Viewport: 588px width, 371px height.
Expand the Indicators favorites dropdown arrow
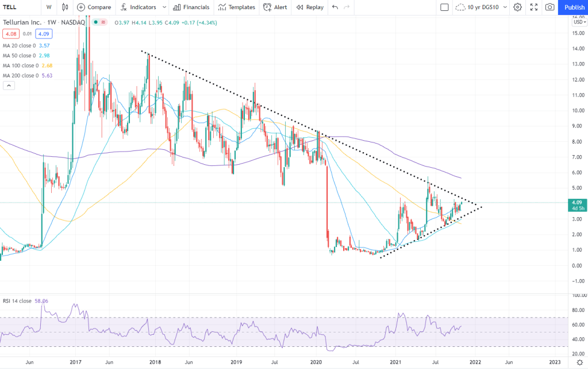click(x=164, y=7)
